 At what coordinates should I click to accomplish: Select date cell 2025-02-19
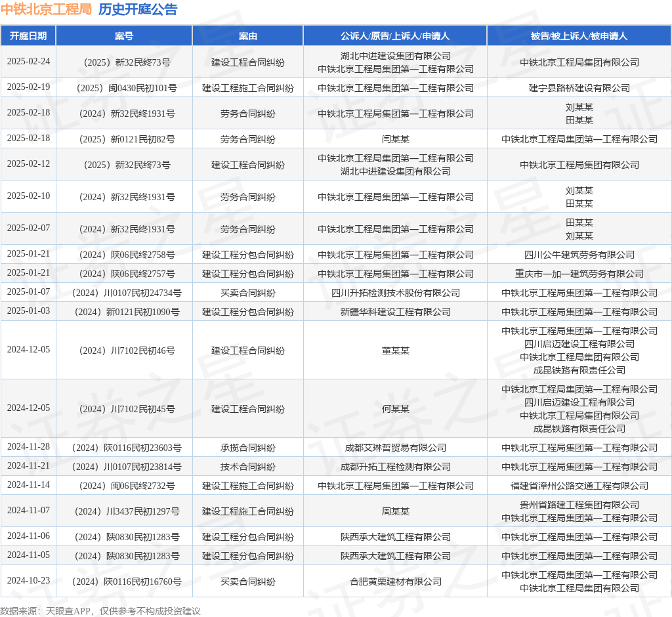click(x=28, y=87)
